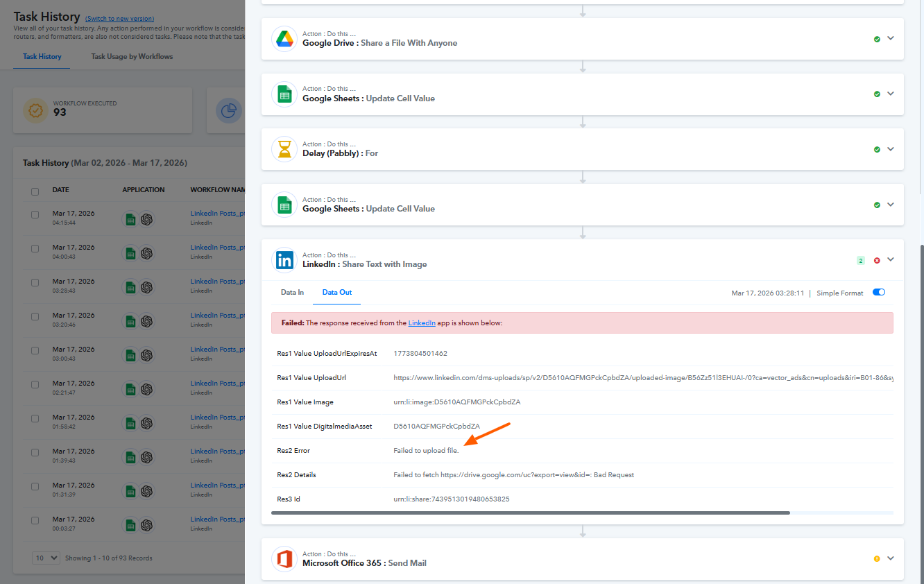Click the green success icon on Google Drive step

click(877, 39)
